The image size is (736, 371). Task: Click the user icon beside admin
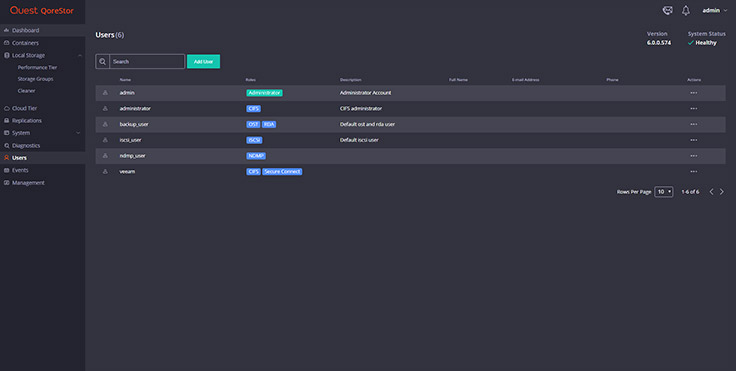(x=105, y=93)
